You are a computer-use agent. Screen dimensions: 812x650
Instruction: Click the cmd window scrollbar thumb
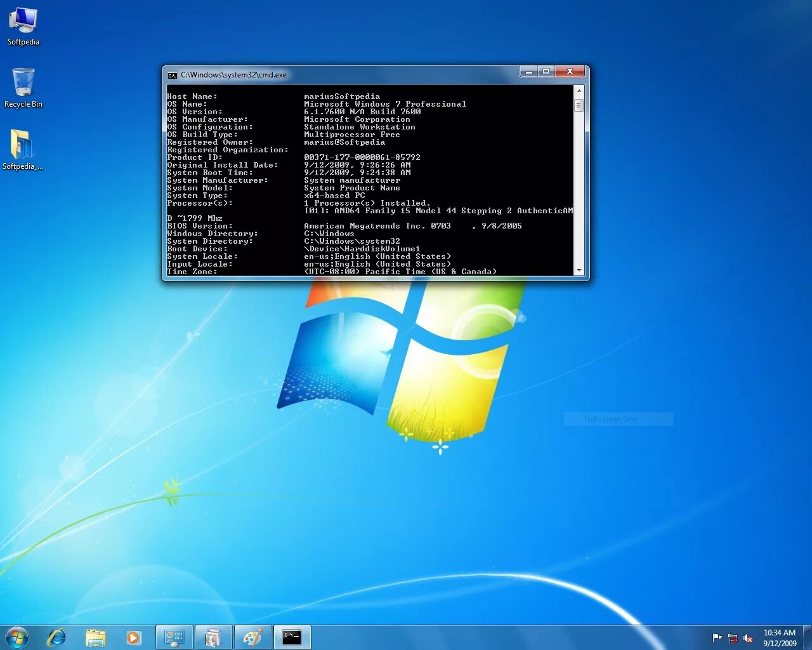pyautogui.click(x=578, y=107)
